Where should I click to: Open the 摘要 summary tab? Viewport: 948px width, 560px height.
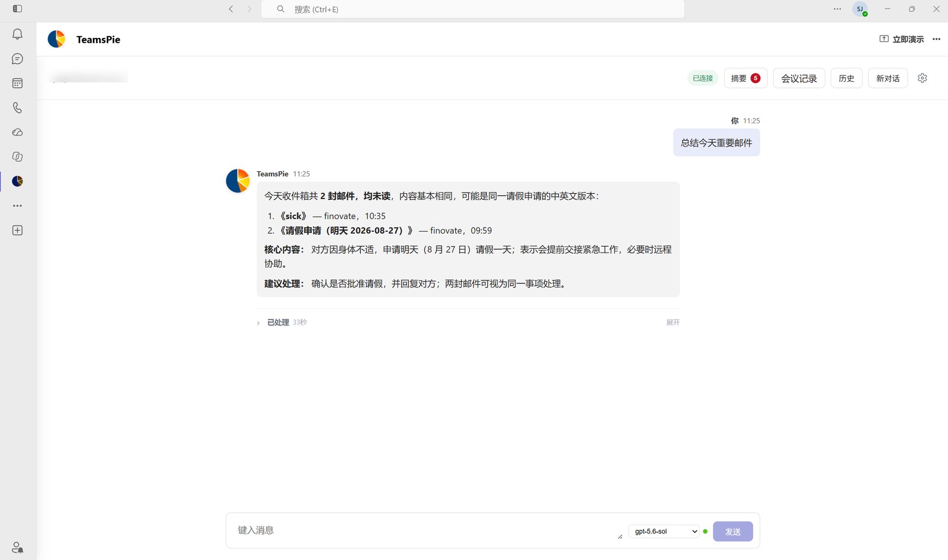(745, 78)
